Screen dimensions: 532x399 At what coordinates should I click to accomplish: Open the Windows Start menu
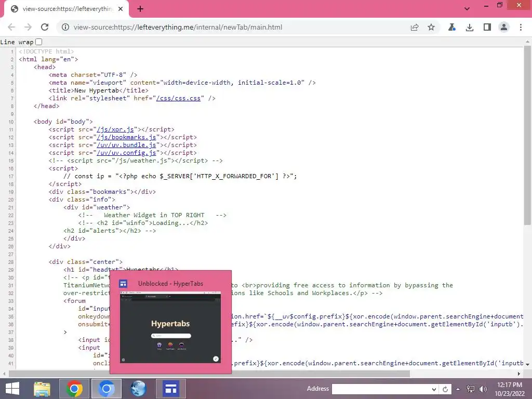(x=12, y=389)
